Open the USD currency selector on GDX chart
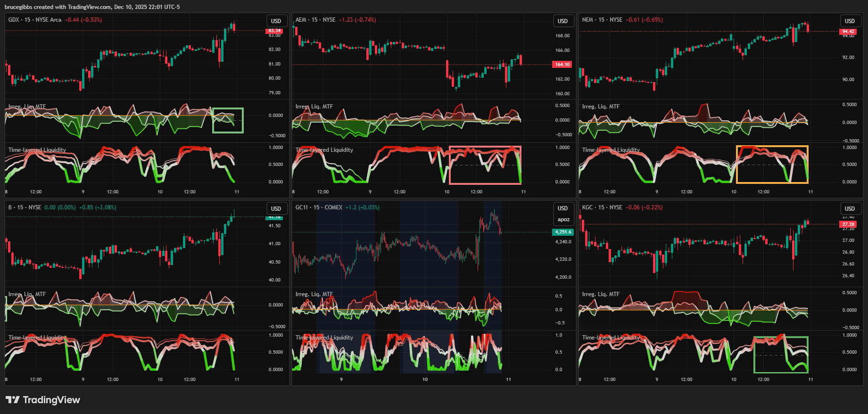This screenshot has height=414, width=868. [276, 21]
